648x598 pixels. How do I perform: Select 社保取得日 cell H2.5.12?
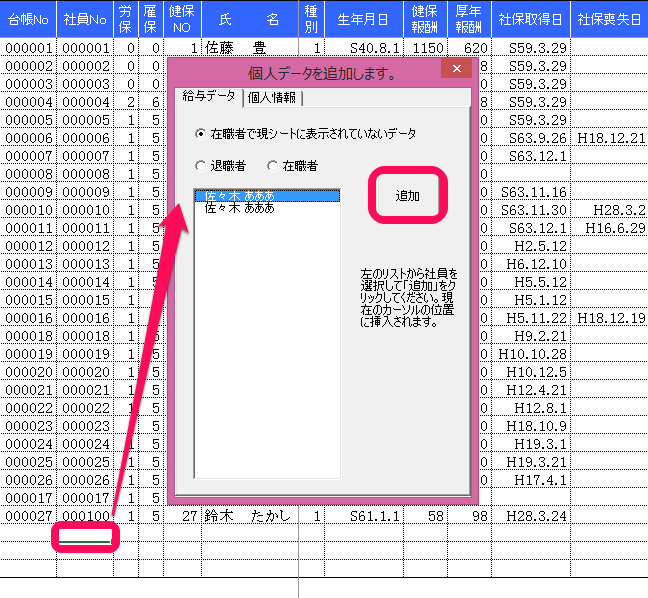[531, 246]
